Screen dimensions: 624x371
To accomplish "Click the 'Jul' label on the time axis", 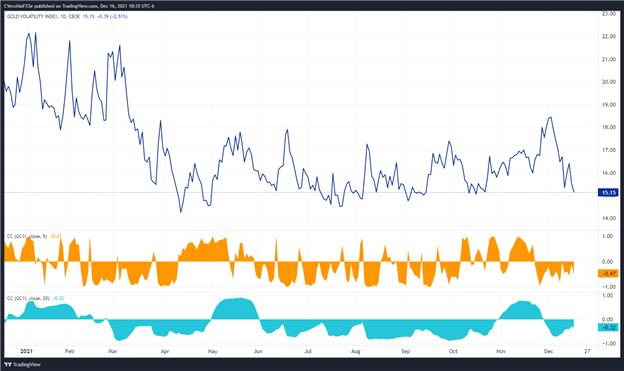I will [x=308, y=351].
